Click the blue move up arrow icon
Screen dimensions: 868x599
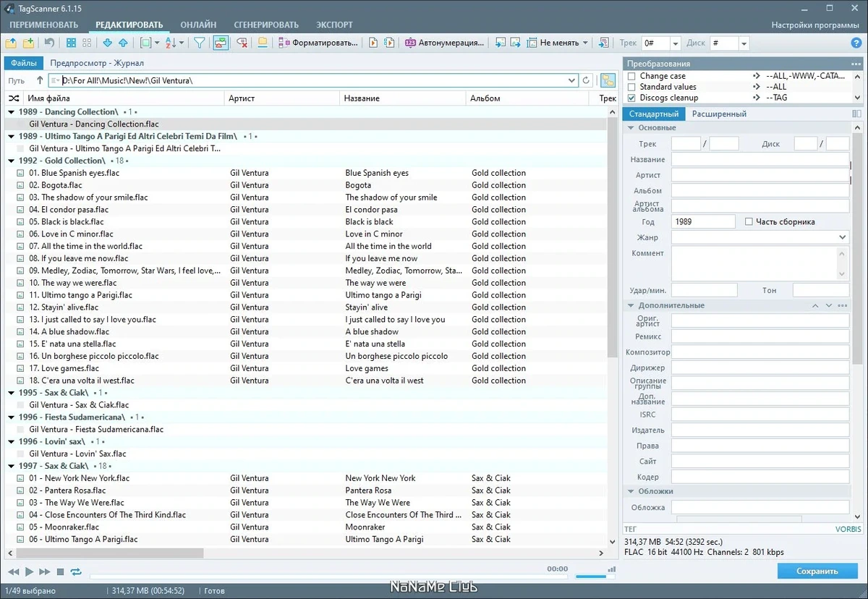pyautogui.click(x=123, y=43)
